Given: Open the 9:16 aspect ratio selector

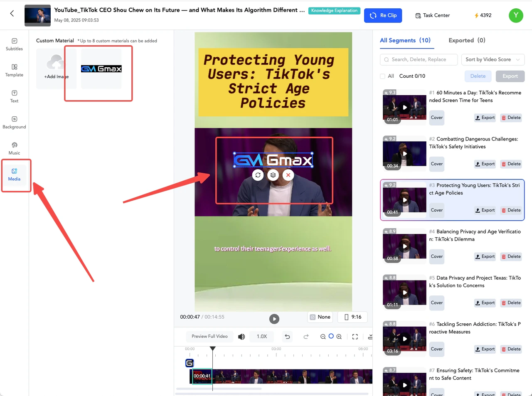Looking at the screenshot, I should (x=352, y=317).
